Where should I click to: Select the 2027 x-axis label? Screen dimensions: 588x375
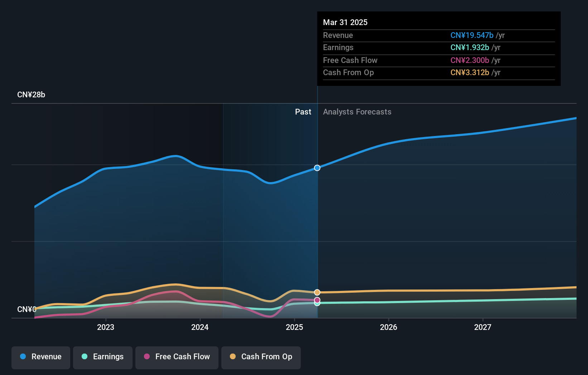point(483,327)
